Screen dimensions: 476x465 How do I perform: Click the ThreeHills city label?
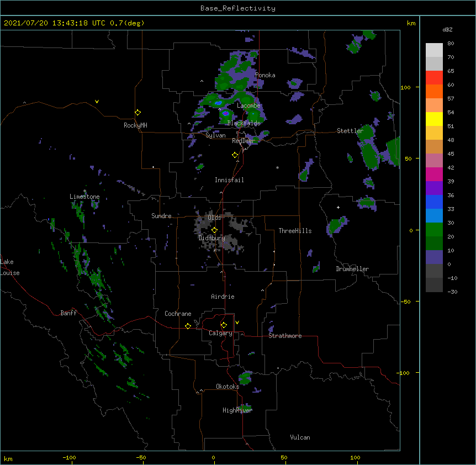click(x=295, y=231)
